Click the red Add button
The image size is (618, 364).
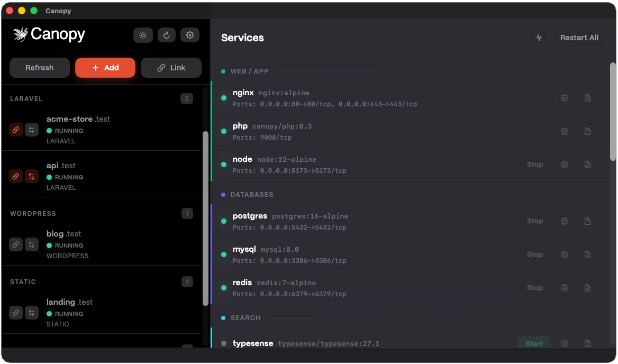(105, 68)
